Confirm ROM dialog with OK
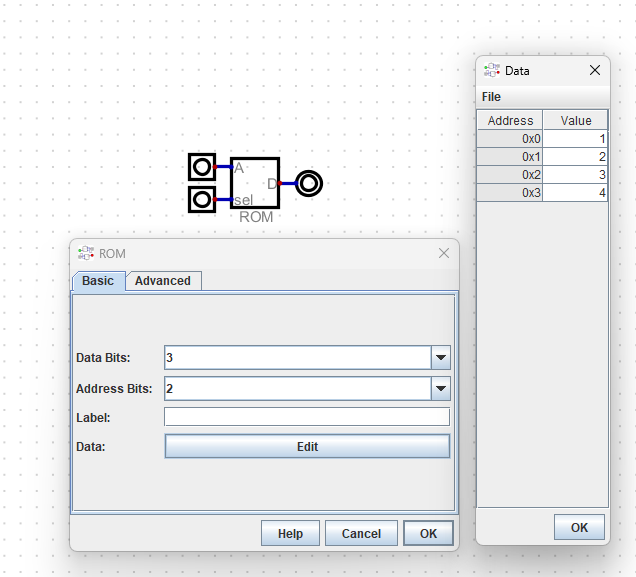Viewport: 636px width, 577px height. [x=428, y=534]
